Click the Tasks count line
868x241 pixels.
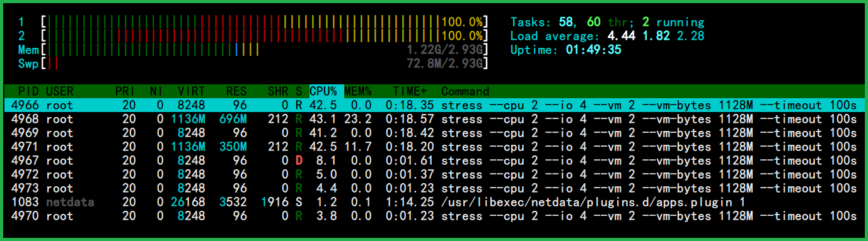(607, 22)
